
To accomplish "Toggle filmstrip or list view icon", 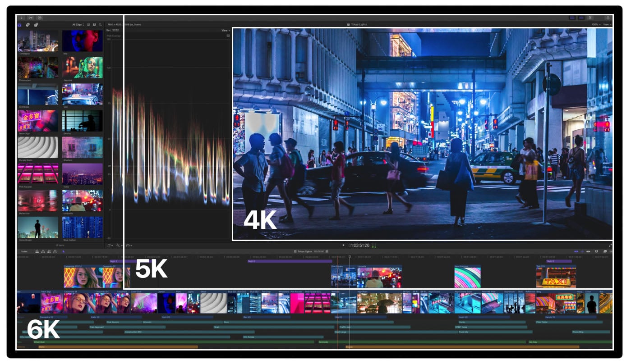I will [88, 25].
